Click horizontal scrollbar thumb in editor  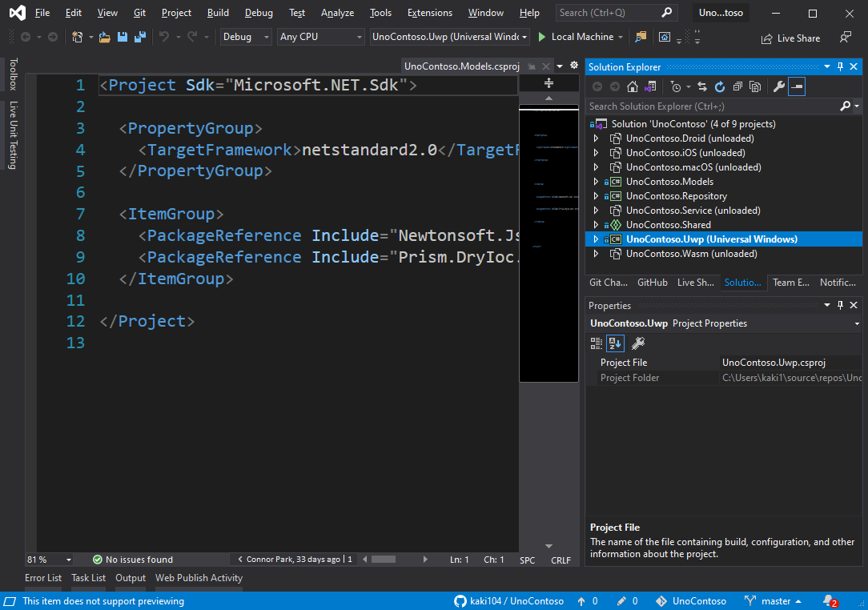pyautogui.click(x=383, y=560)
